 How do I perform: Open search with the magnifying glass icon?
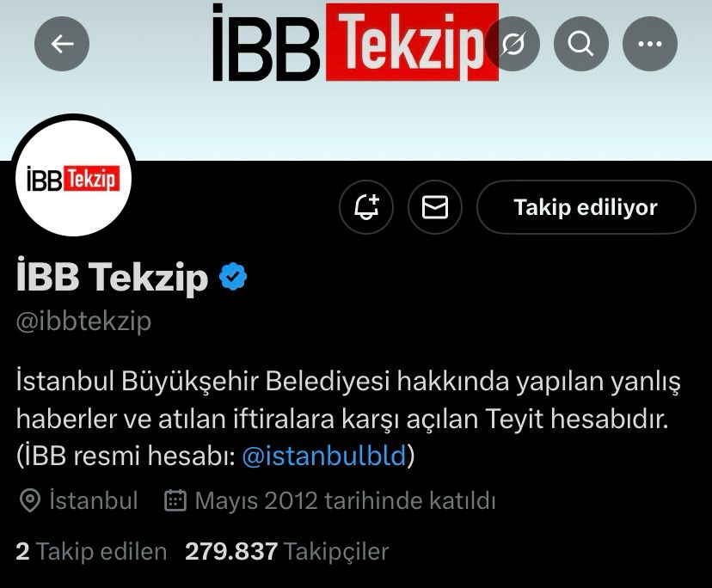pyautogui.click(x=581, y=44)
